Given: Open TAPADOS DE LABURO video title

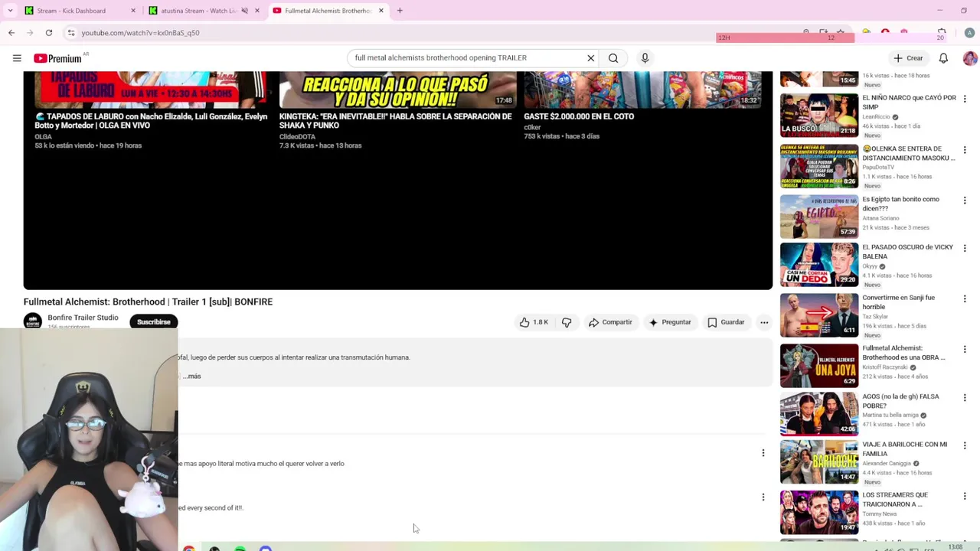Looking at the screenshot, I should [x=151, y=121].
